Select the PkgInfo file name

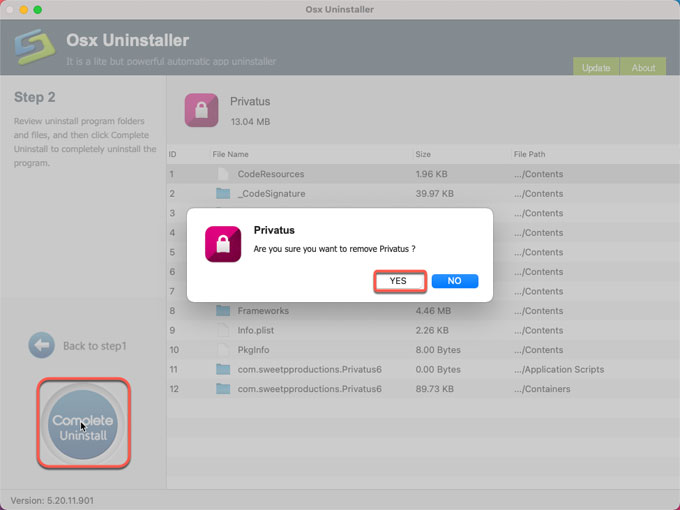[x=253, y=350]
